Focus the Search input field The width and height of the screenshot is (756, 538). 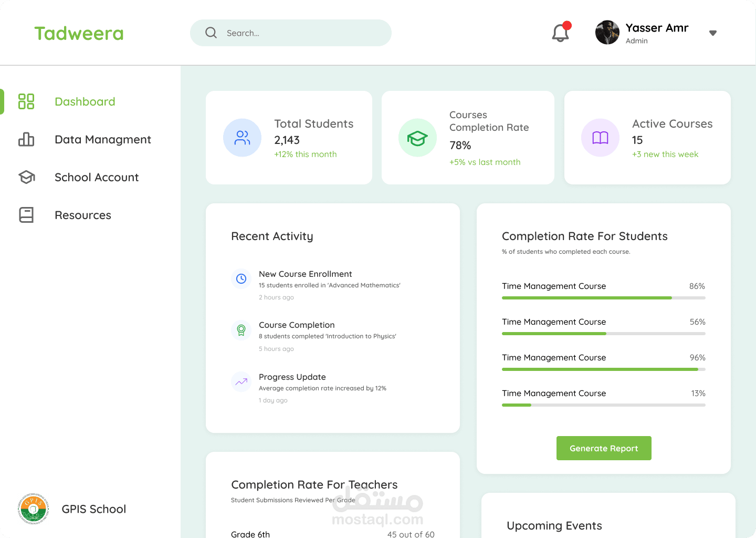(291, 33)
